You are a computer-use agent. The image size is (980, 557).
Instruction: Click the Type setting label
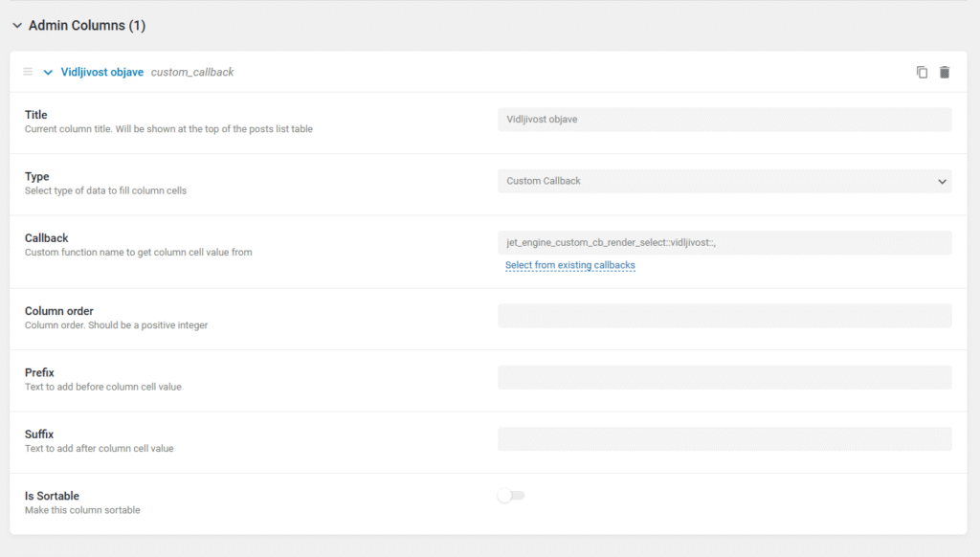pos(36,177)
